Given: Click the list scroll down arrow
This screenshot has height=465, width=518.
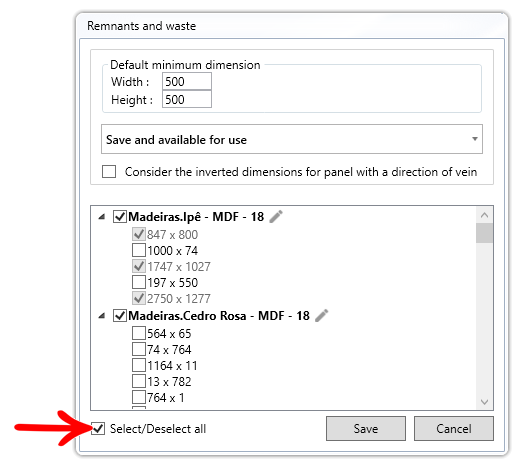Looking at the screenshot, I should (484, 402).
